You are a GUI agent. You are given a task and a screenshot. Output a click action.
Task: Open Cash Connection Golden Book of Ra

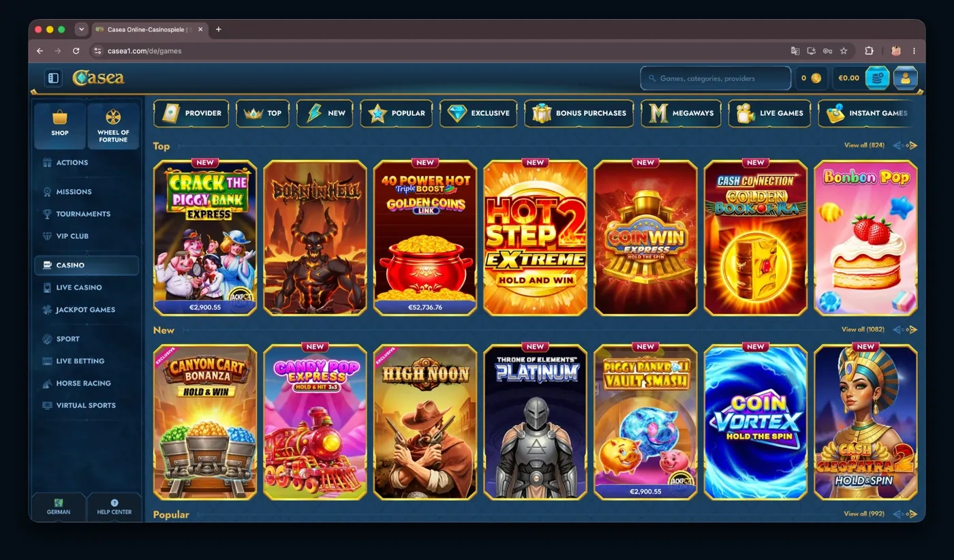[755, 238]
